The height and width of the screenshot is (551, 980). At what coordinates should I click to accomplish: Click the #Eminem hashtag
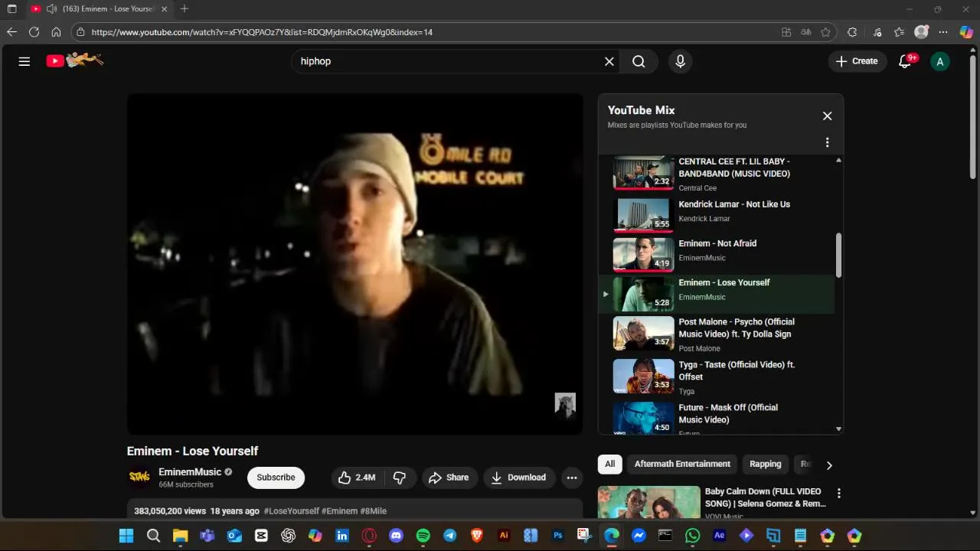click(339, 511)
